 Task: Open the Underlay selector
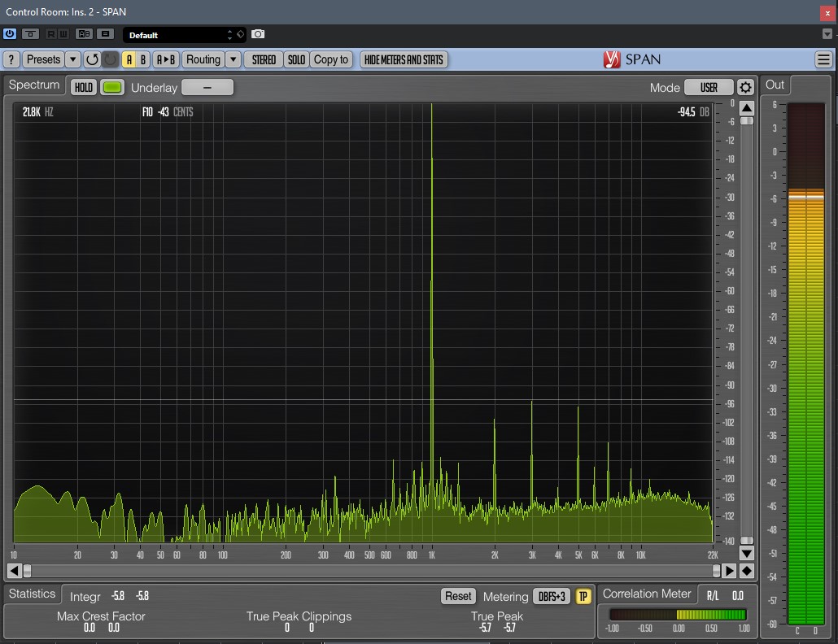pyautogui.click(x=207, y=88)
